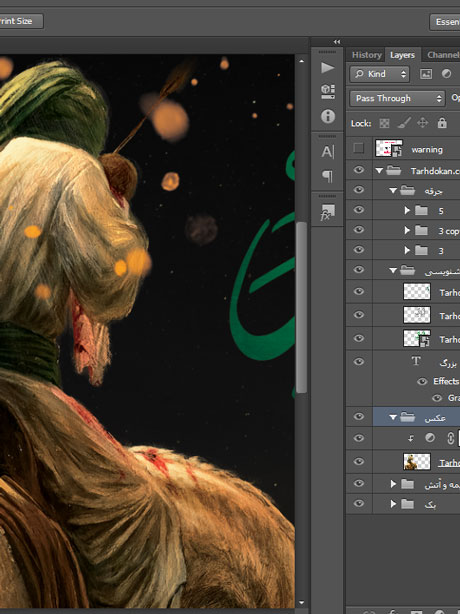The width and height of the screenshot is (460, 614).
Task: Expand group 5
Action: pyautogui.click(x=407, y=210)
